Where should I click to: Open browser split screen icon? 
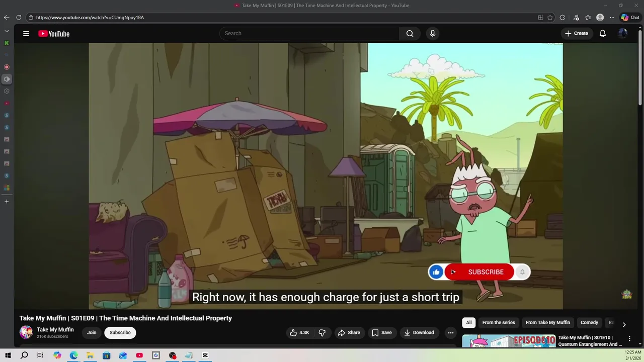[540, 18]
